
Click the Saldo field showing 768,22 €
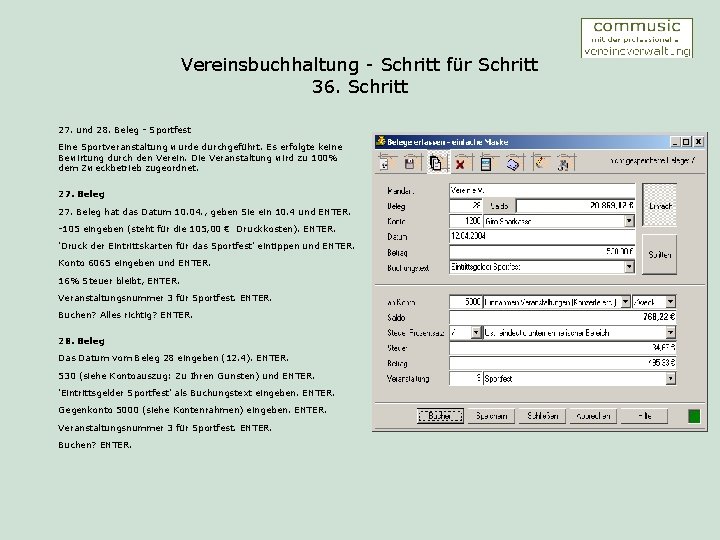[x=562, y=317]
